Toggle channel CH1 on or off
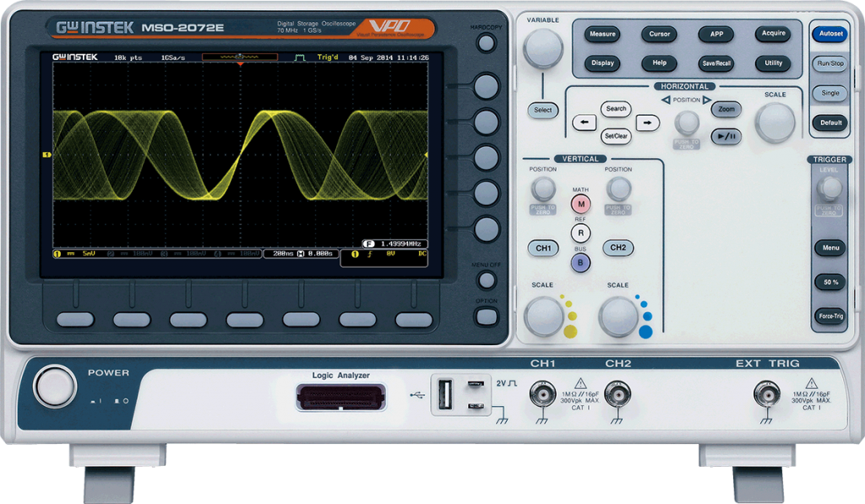The image size is (865, 504). pyautogui.click(x=543, y=248)
